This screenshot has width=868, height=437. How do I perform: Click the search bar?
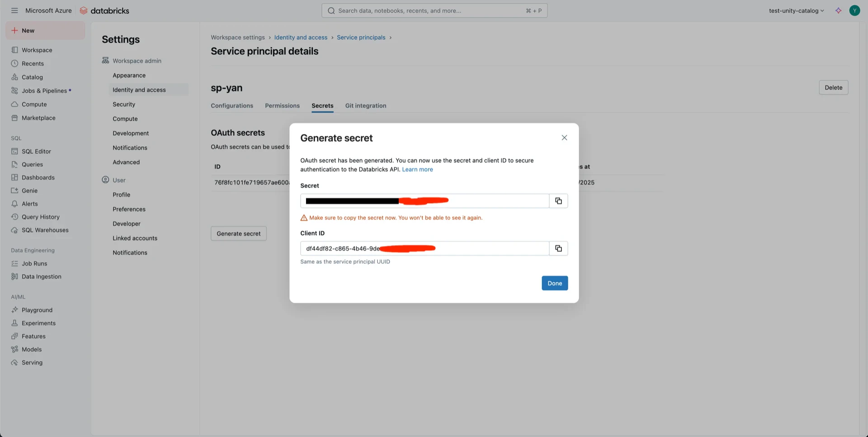[434, 10]
